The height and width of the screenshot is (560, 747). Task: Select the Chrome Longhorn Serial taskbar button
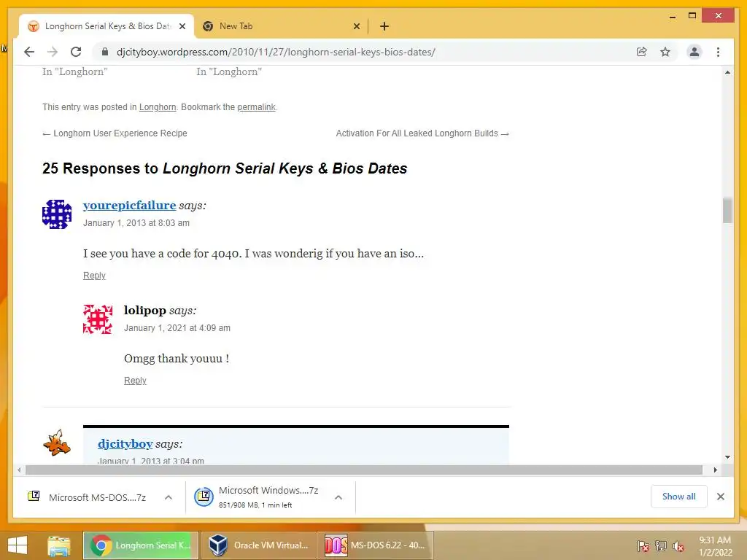[x=141, y=545]
